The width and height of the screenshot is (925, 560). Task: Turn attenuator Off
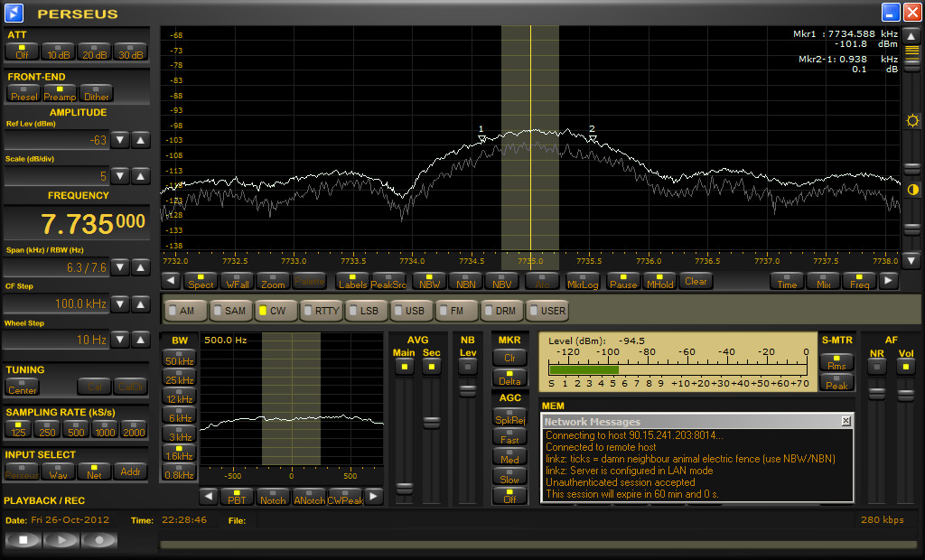pyautogui.click(x=23, y=51)
